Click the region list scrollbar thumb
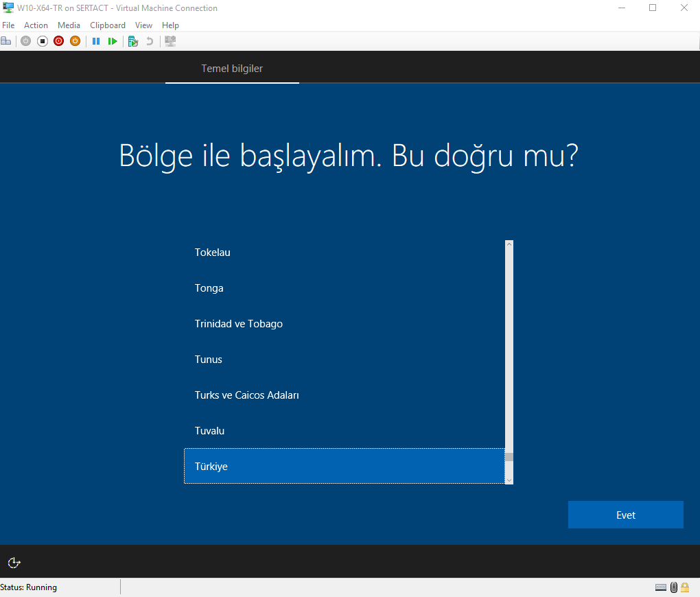The width and height of the screenshot is (700, 597). pyautogui.click(x=509, y=457)
